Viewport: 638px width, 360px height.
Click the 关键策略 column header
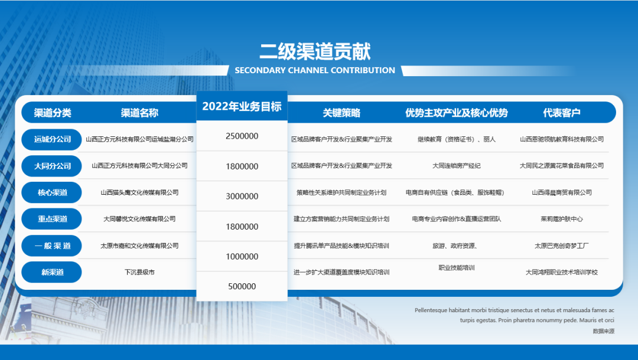tap(342, 113)
